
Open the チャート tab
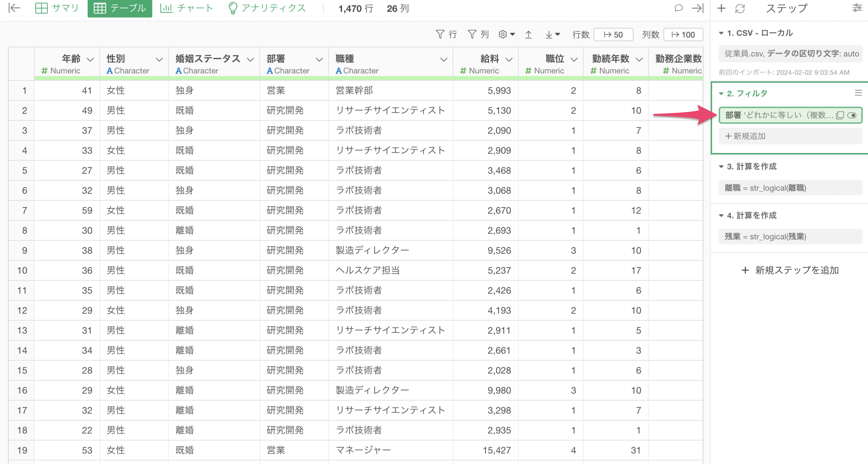click(x=187, y=8)
